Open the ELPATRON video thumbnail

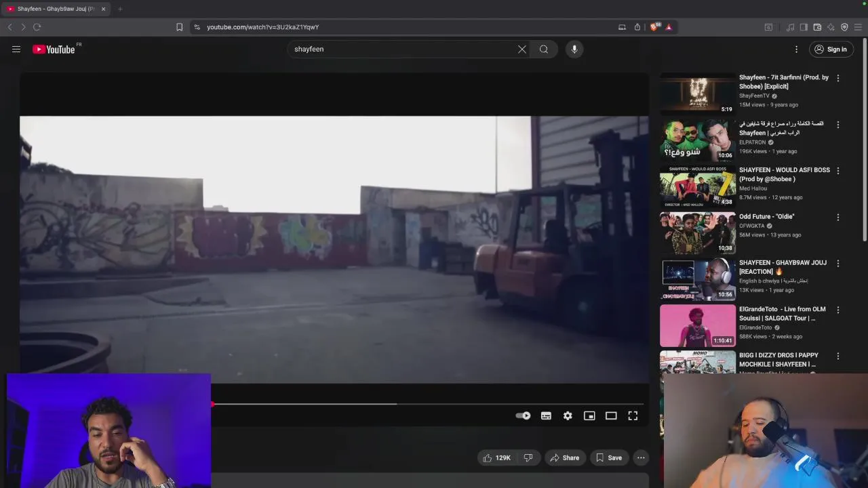[698, 140]
